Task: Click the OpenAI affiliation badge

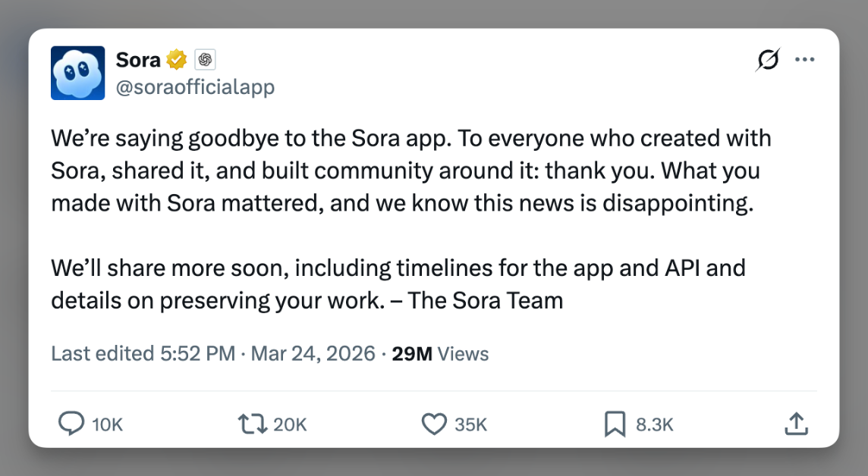Action: coord(205,59)
